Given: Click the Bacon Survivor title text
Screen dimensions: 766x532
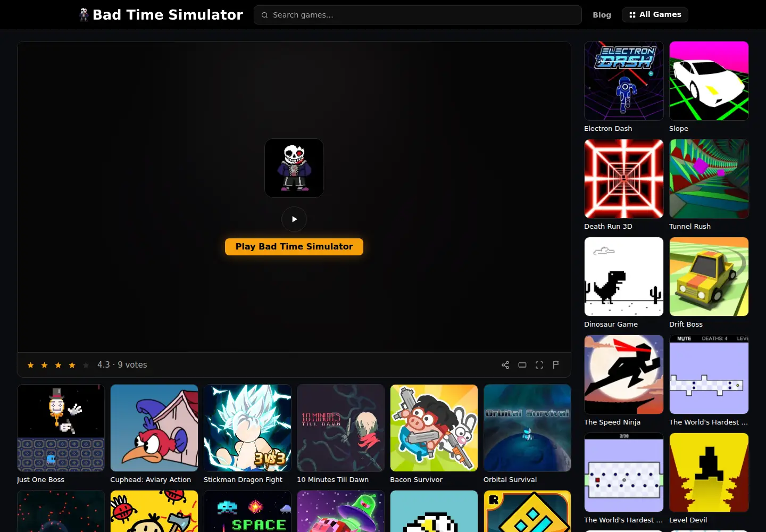Looking at the screenshot, I should point(416,480).
